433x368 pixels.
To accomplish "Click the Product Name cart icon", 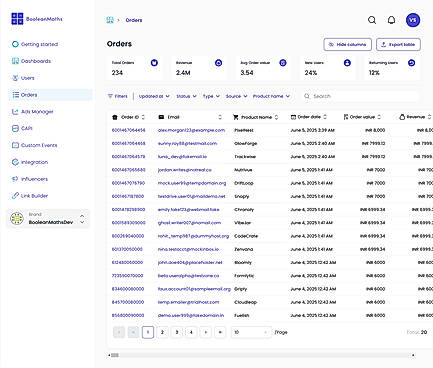I will (x=236, y=117).
